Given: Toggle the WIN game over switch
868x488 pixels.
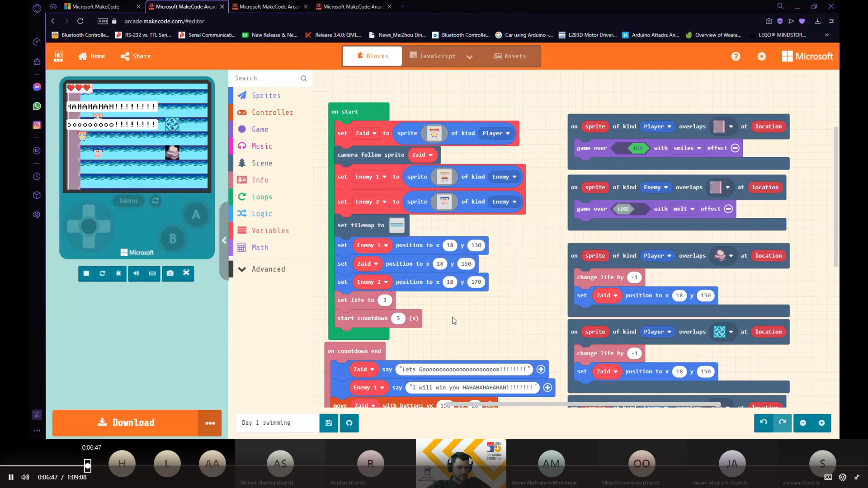Looking at the screenshot, I should click(631, 148).
